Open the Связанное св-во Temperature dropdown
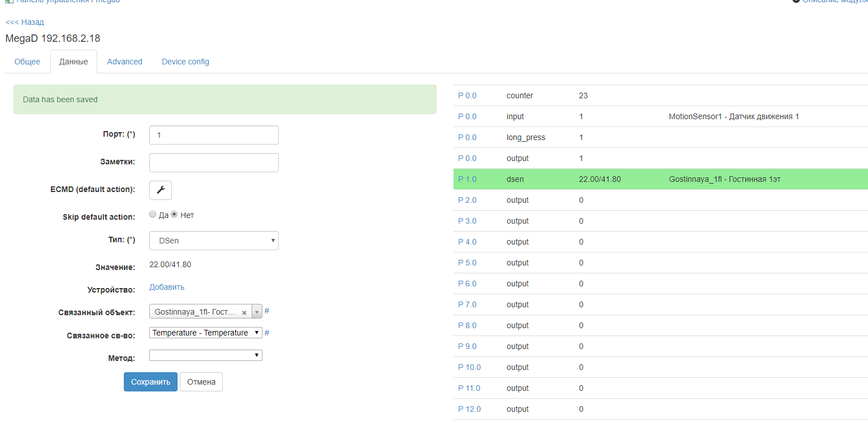 (x=206, y=333)
